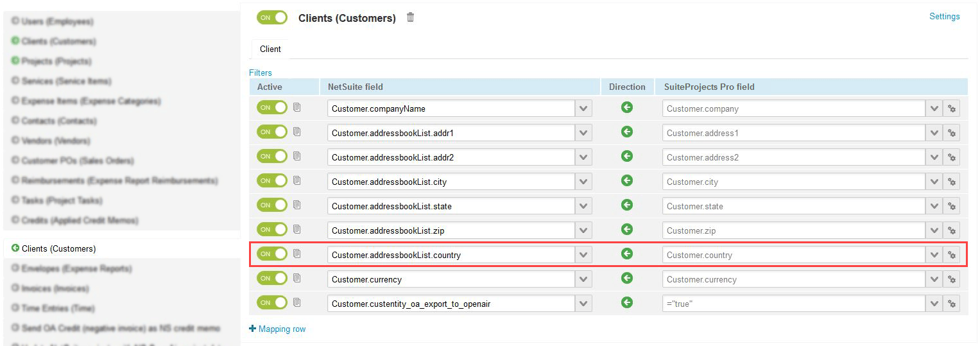The height and width of the screenshot is (346, 980).
Task: Open the gear settings for the Customer.country field
Action: (x=952, y=255)
